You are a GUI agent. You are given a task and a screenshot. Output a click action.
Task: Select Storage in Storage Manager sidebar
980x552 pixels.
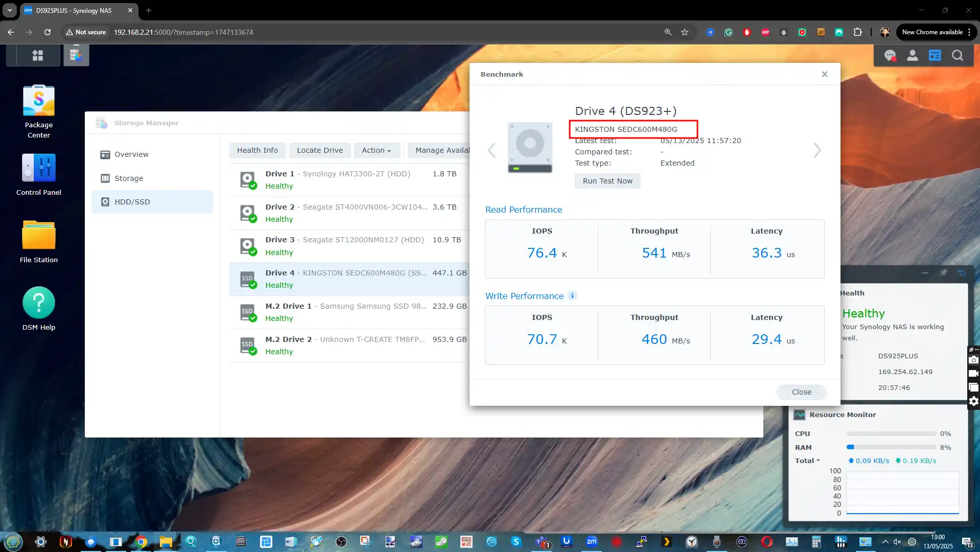(x=152, y=178)
